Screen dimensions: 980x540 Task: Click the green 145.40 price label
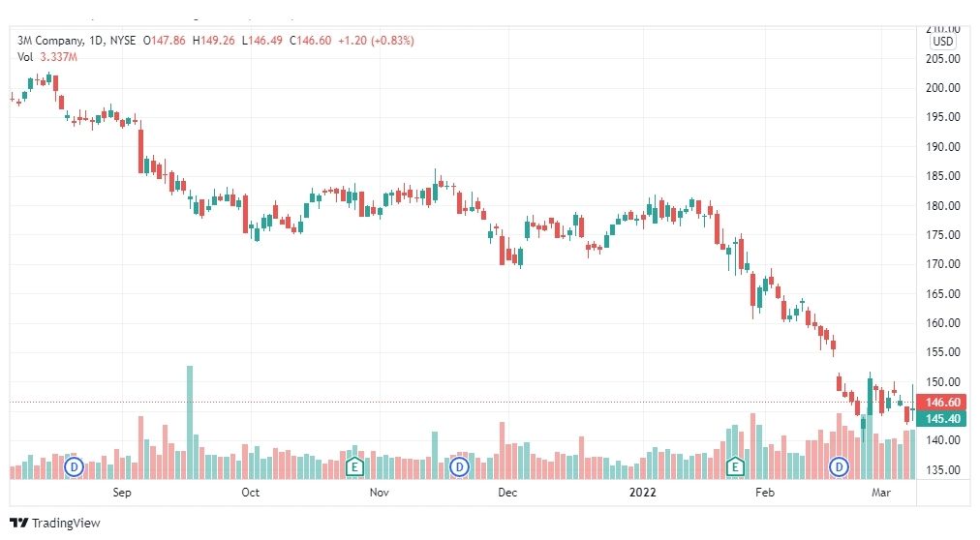pos(942,419)
